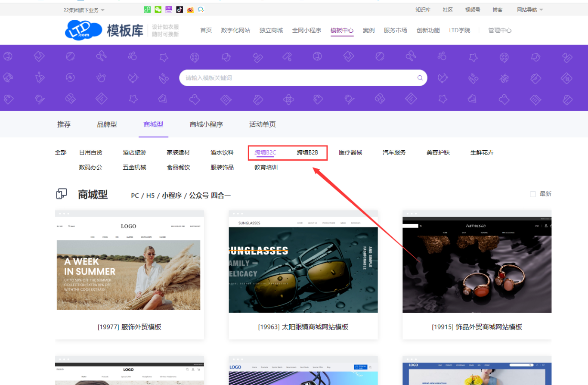This screenshot has height=385, width=588.
Task: Expand the 22集团旗下业务 dropdown
Action: 84,10
